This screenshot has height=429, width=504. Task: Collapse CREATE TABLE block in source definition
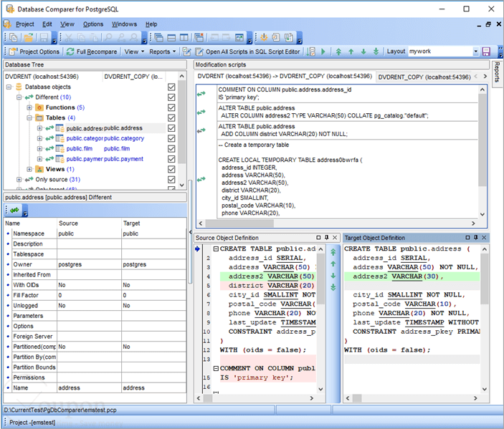pyautogui.click(x=216, y=249)
